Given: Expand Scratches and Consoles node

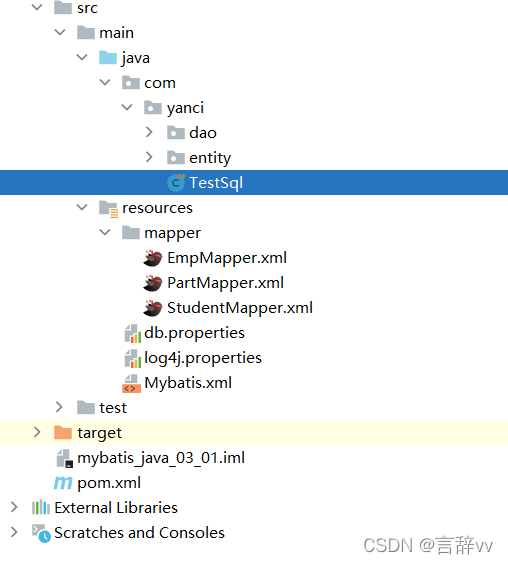Looking at the screenshot, I should tap(14, 532).
